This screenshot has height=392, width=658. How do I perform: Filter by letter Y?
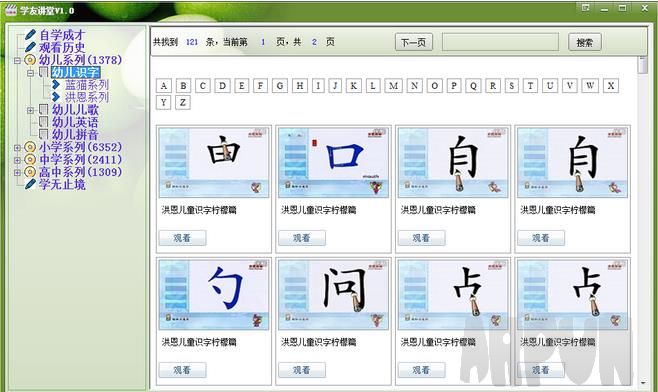click(164, 102)
